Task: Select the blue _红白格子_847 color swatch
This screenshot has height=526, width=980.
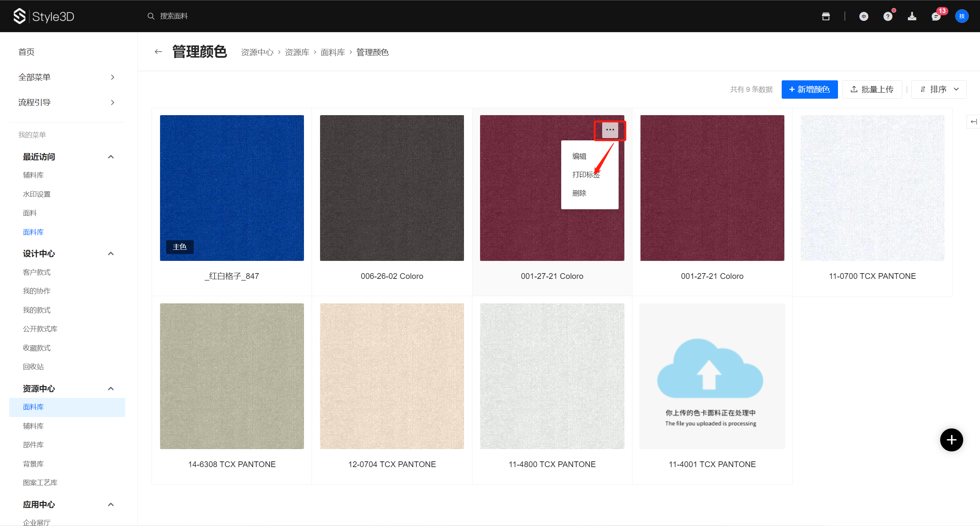Action: click(232, 188)
